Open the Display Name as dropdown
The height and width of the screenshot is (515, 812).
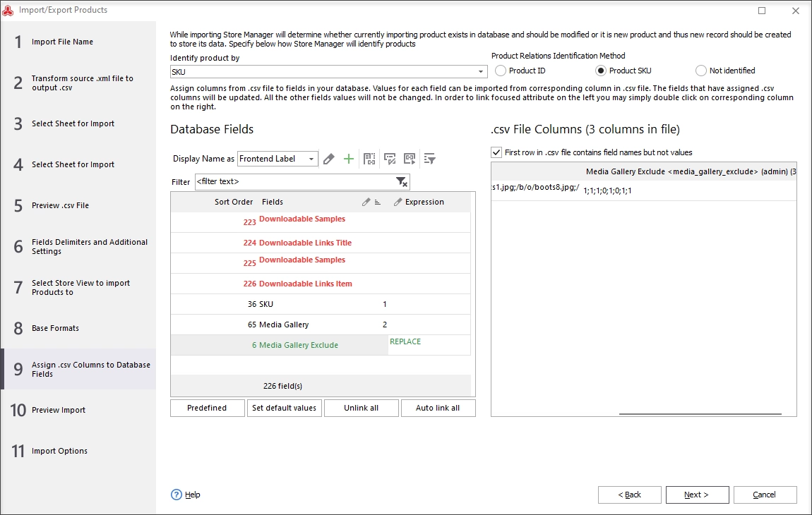click(x=311, y=159)
